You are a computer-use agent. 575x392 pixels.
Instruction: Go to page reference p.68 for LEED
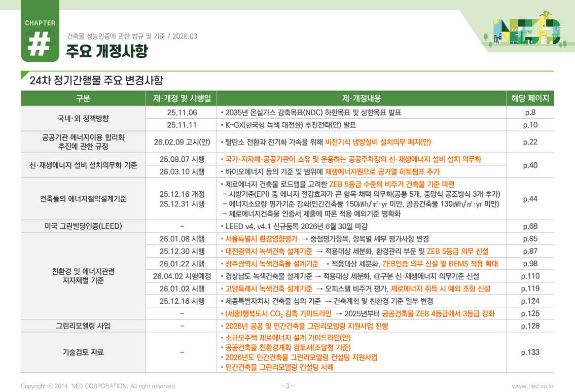[530, 226]
